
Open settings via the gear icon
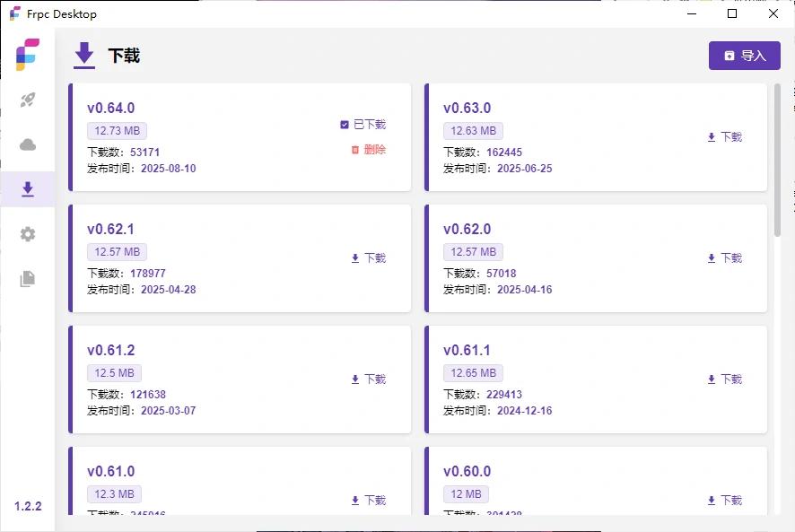tap(28, 234)
